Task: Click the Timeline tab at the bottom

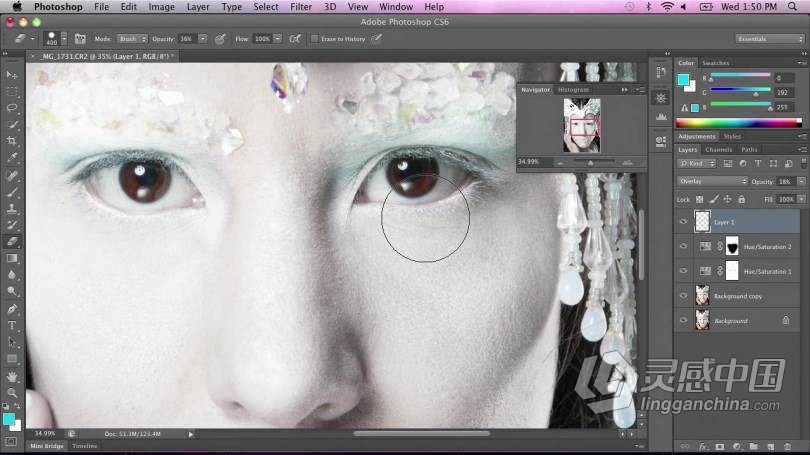Action: click(84, 446)
